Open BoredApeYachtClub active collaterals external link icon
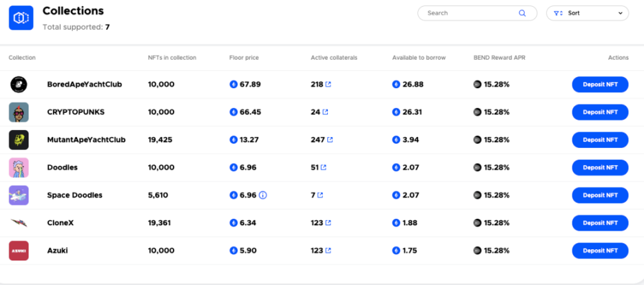Viewport: 644px width, 285px height. click(328, 85)
